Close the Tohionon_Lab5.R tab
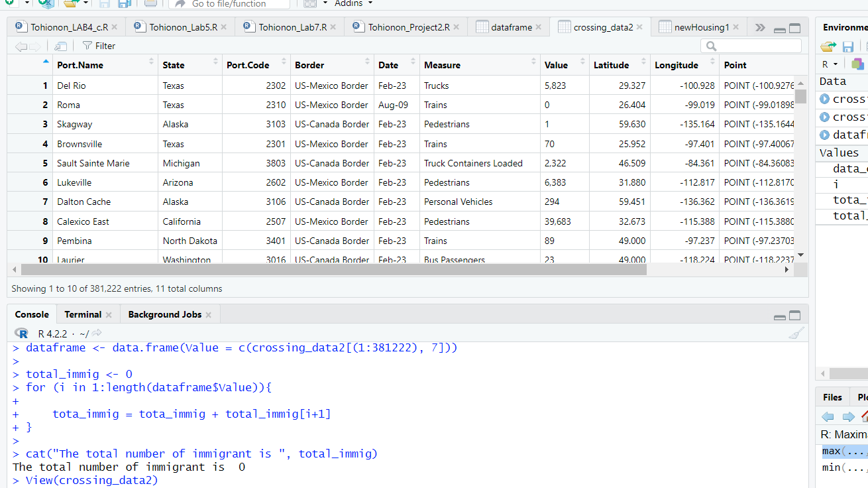Screen dimensions: 868x488 point(223,27)
